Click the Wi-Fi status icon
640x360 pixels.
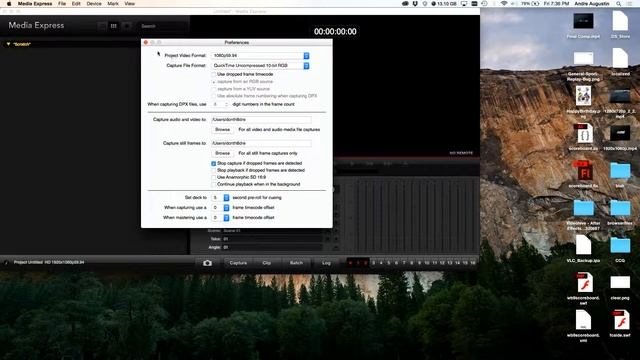504,4
